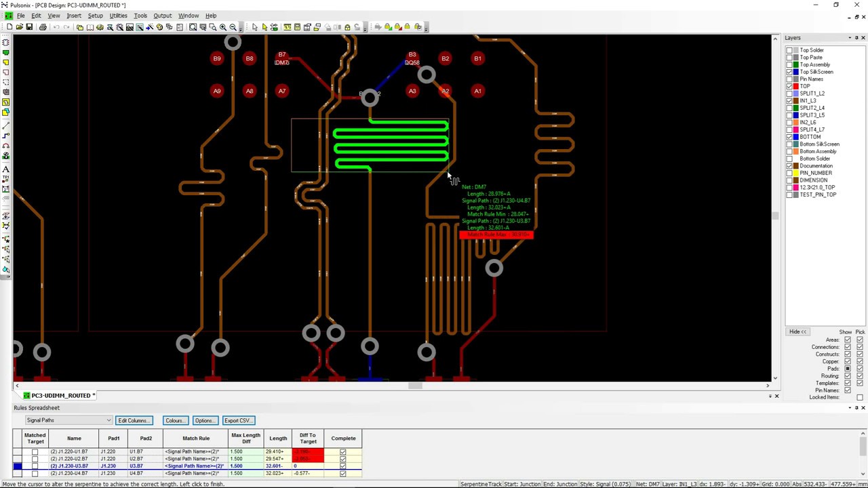Collapse the panel using Hide button
Image resolution: width=868 pixels, height=488 pixels.
coord(797,331)
